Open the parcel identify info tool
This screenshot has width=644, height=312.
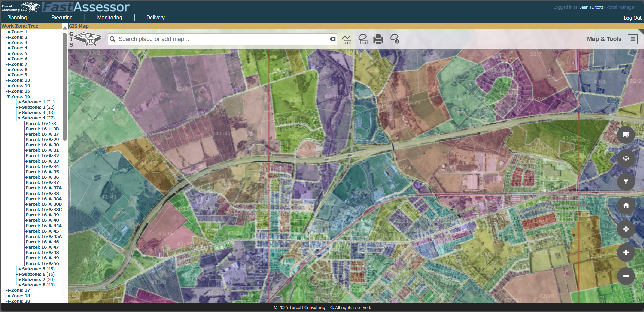(x=395, y=39)
